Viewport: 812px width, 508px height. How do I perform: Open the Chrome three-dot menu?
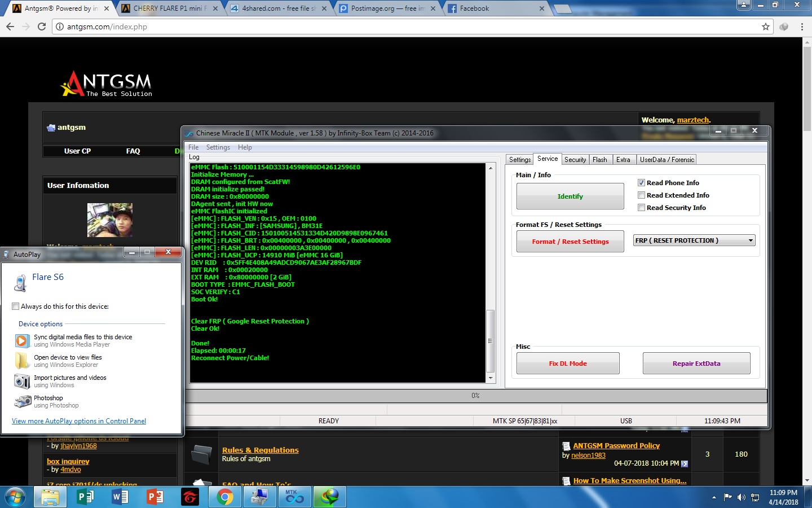point(801,27)
